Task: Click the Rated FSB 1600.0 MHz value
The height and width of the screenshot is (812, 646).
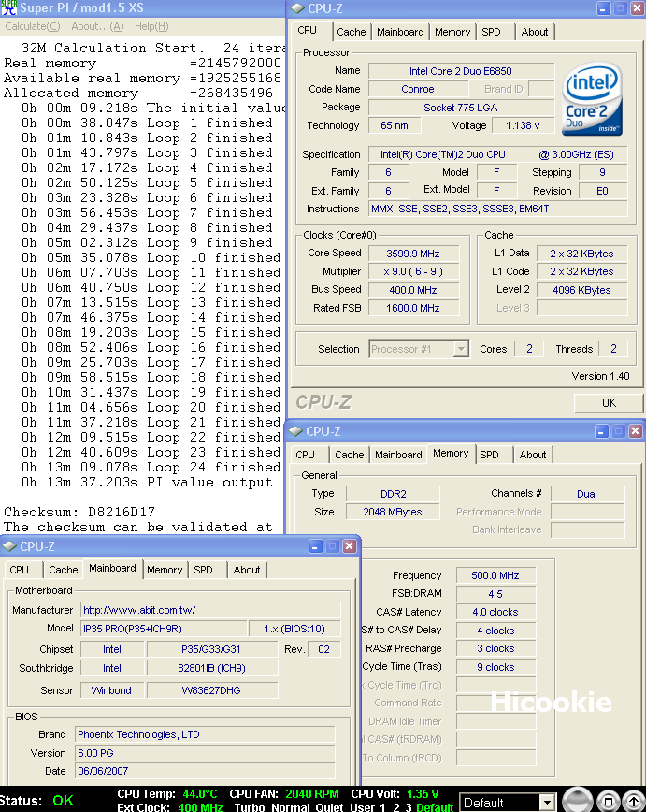Action: 413,308
